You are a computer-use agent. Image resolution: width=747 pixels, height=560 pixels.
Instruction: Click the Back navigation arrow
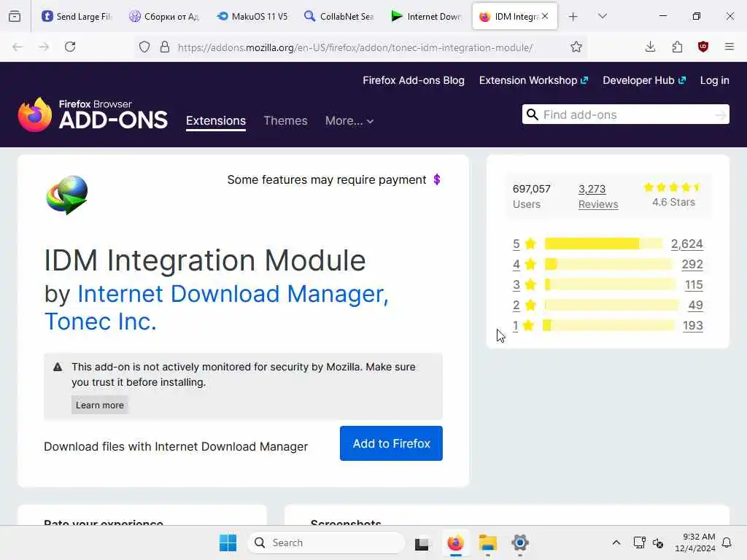18,47
